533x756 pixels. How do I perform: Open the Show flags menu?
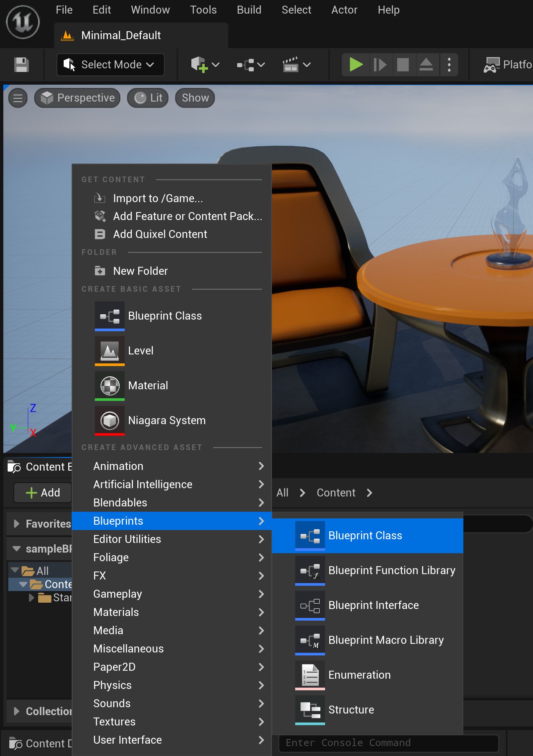[x=195, y=98]
